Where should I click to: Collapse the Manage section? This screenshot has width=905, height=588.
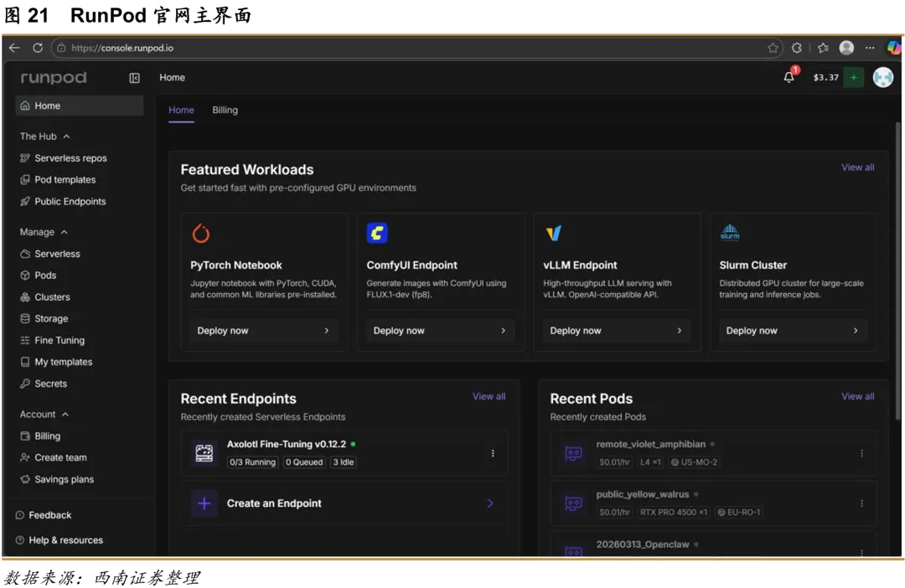[44, 232]
